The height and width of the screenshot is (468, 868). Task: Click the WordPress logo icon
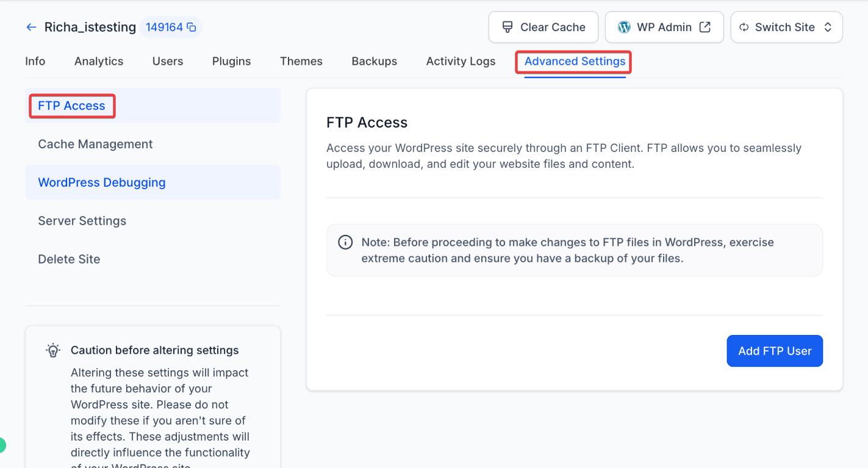point(624,27)
